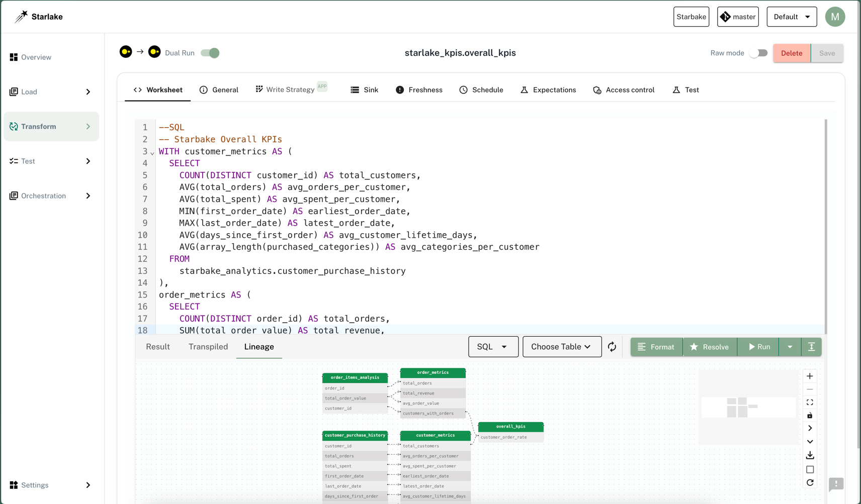The width and height of the screenshot is (861, 504).
Task: Click the collapse panel icon beside Run
Action: [811, 347]
